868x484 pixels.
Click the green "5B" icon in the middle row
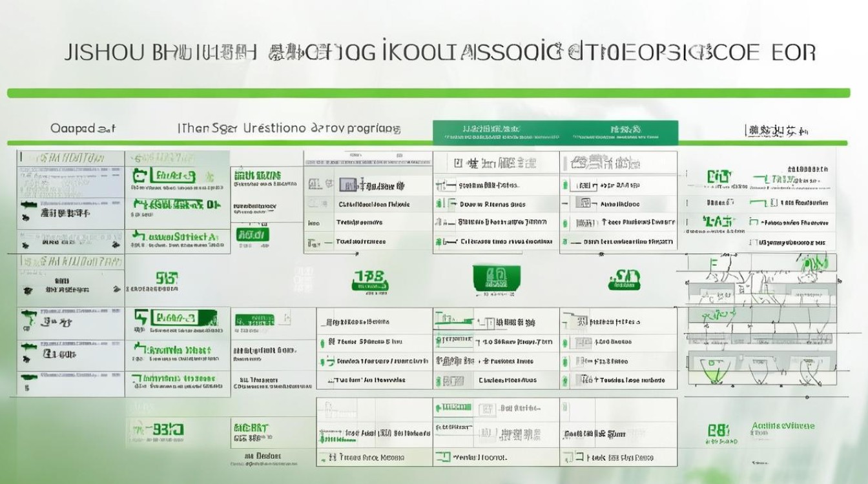click(x=167, y=279)
